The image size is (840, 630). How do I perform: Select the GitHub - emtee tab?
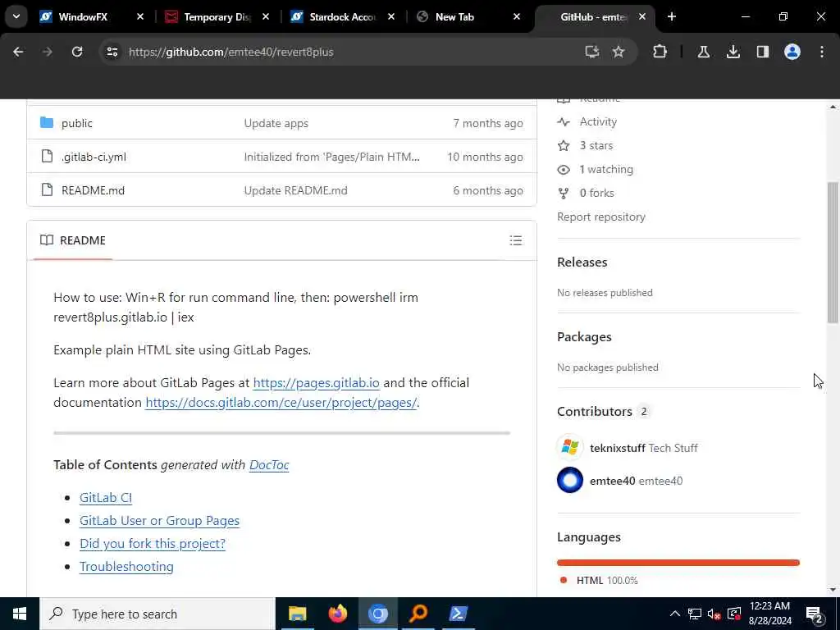click(592, 17)
